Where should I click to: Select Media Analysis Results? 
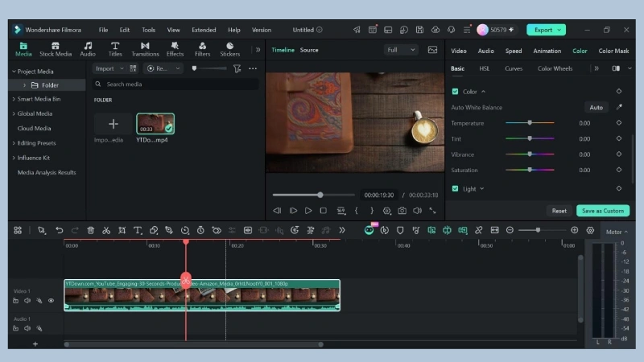tap(47, 172)
